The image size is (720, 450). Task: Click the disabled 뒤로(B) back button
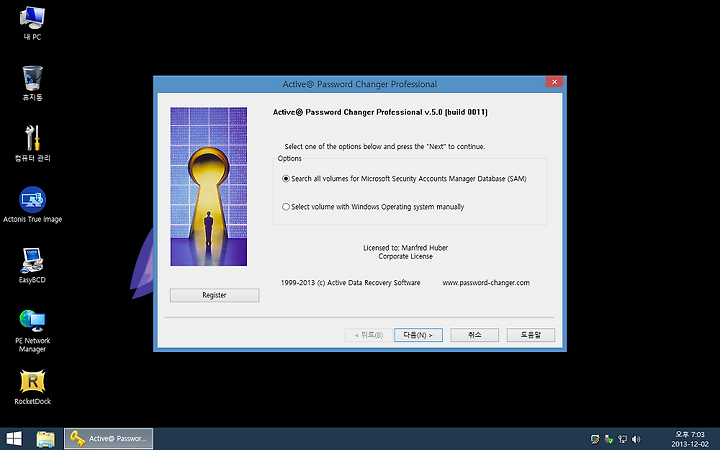[369, 335]
